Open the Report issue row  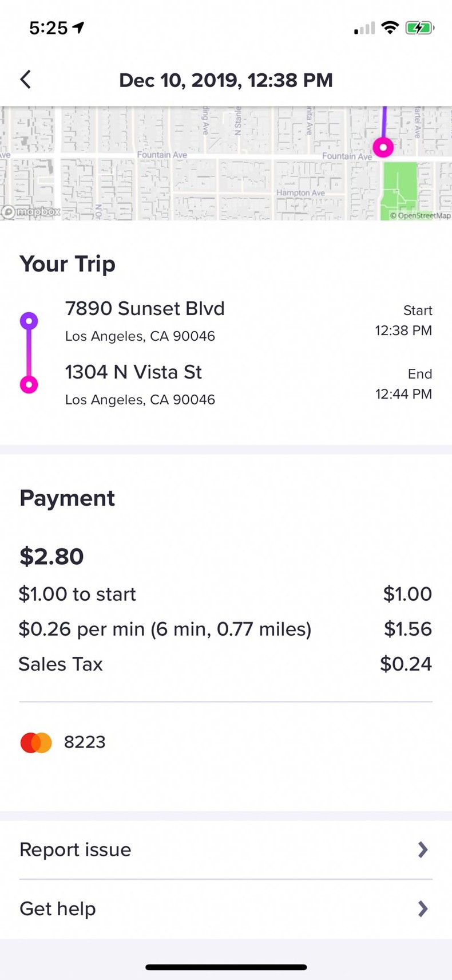point(225,849)
